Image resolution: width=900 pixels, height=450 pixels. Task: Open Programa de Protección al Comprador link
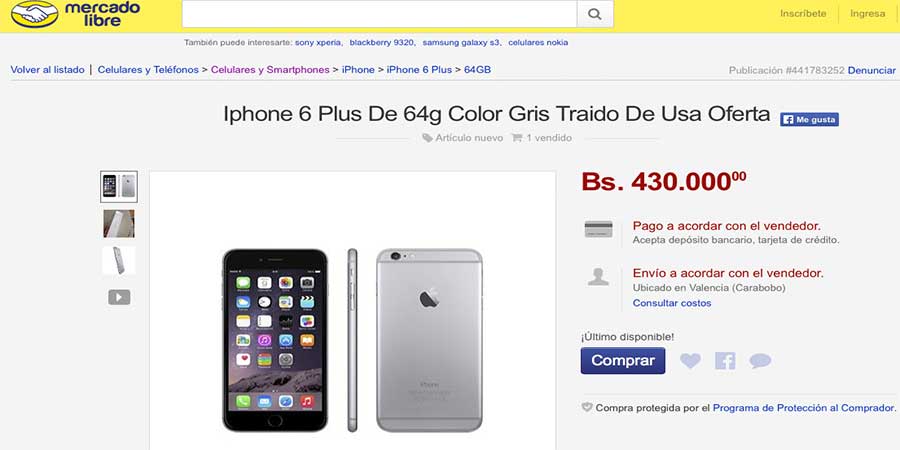coord(804,408)
